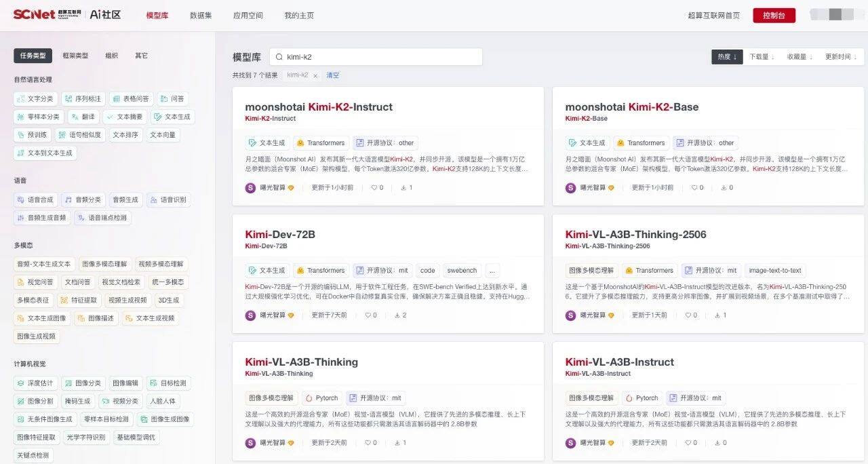868x464 pixels.
Task: Sort results by 收藏量
Action: click(800, 57)
